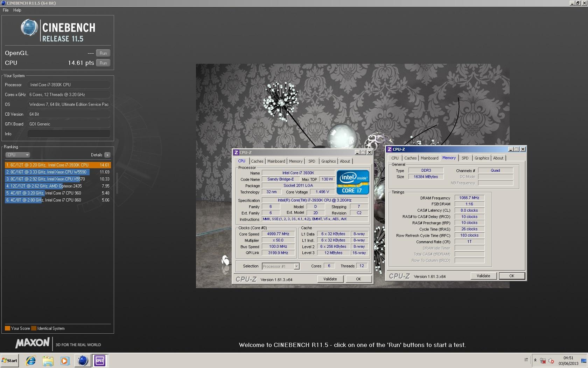Click the Info input field
The height and width of the screenshot is (368, 588).
pyautogui.click(x=69, y=134)
